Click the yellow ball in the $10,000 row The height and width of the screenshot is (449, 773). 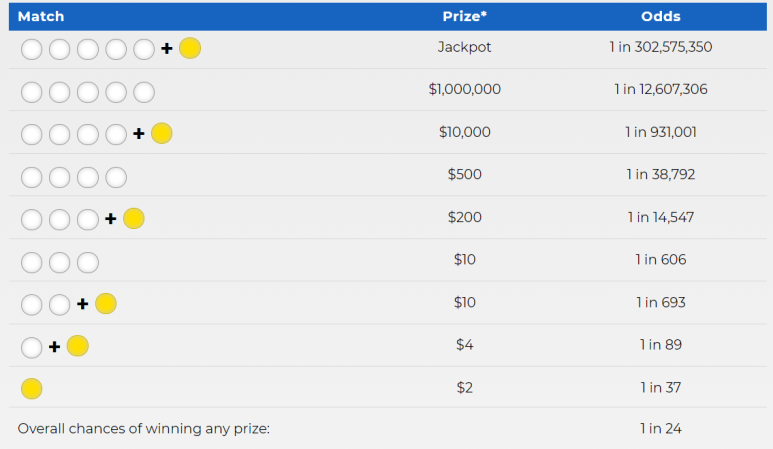pos(162,134)
